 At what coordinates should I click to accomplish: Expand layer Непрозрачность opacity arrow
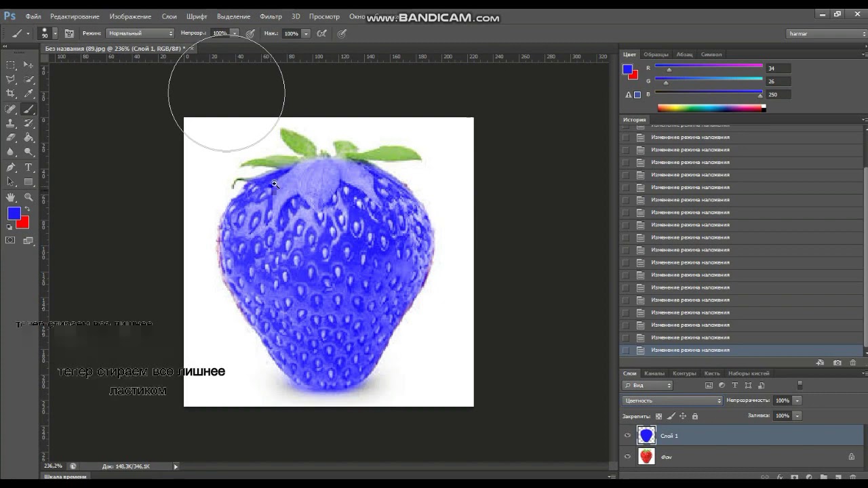(797, 401)
